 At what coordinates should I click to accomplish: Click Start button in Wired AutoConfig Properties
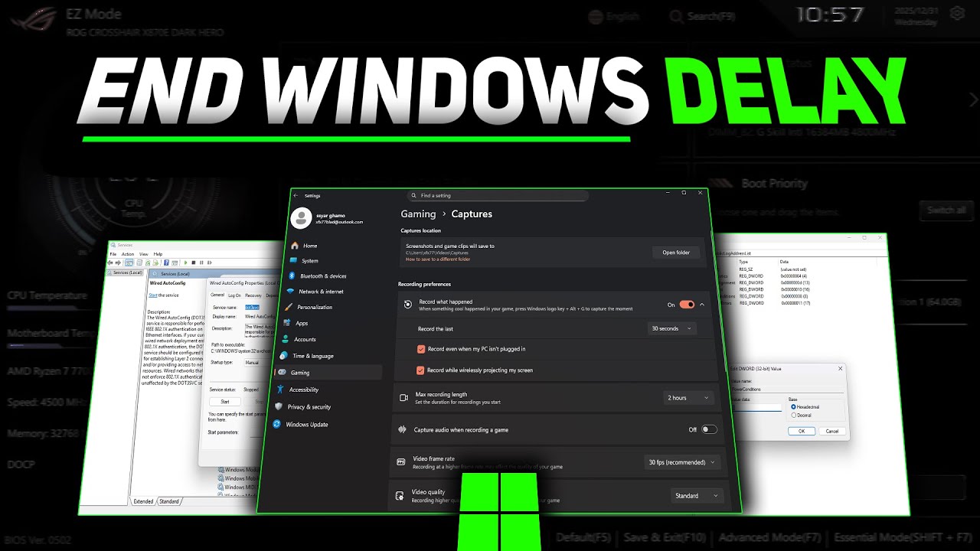coord(225,401)
